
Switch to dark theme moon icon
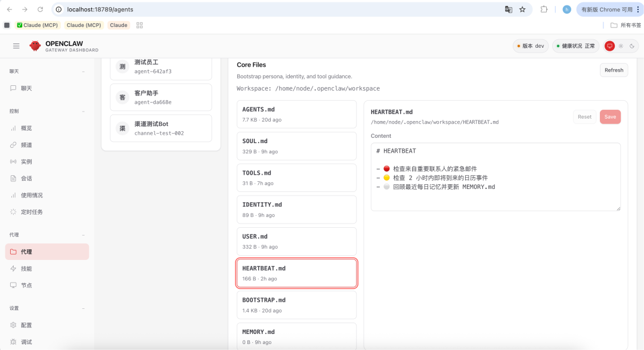click(x=632, y=46)
